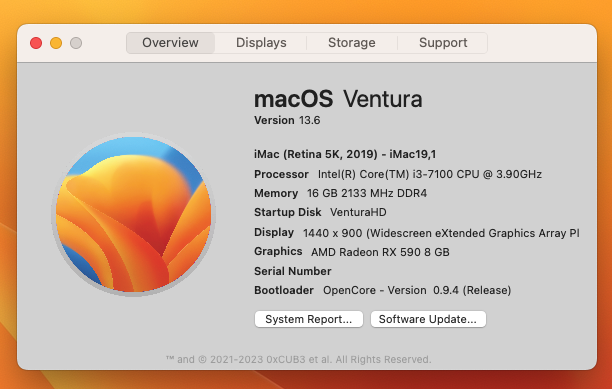Click the Software Update... button
The image size is (612, 389).
pos(428,319)
